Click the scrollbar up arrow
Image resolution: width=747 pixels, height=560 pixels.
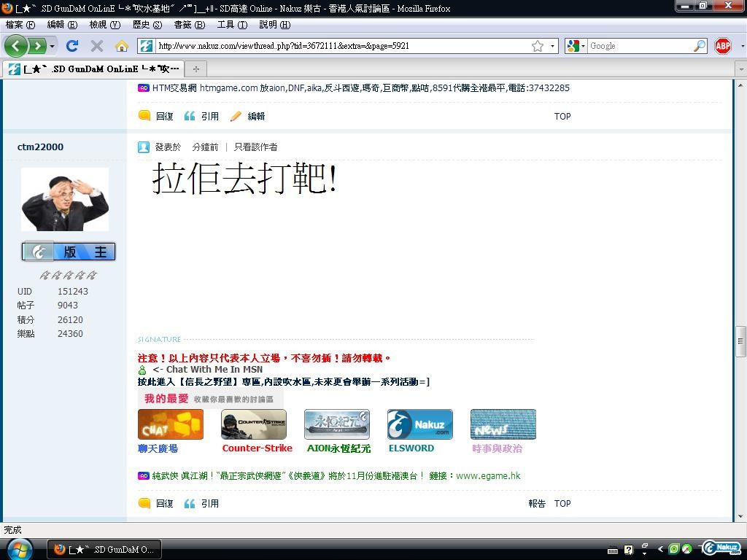[x=740, y=85]
